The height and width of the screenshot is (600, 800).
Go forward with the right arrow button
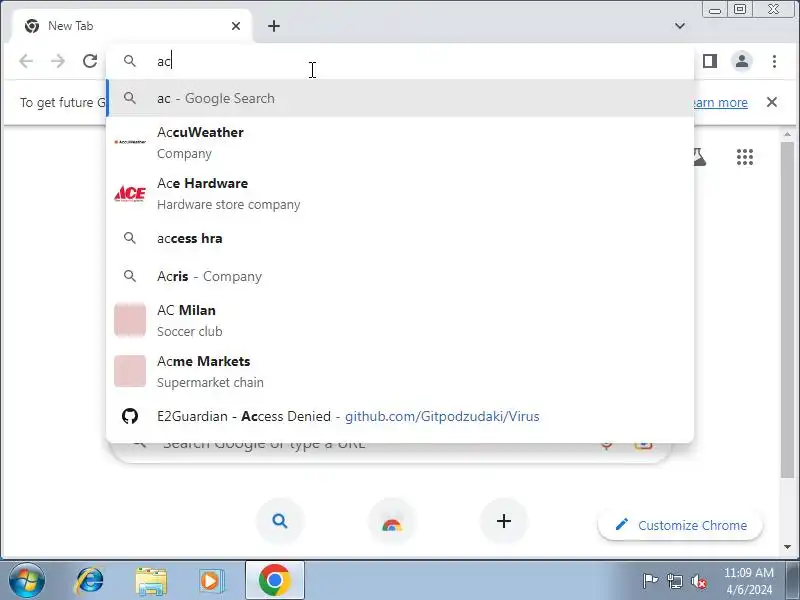[58, 61]
